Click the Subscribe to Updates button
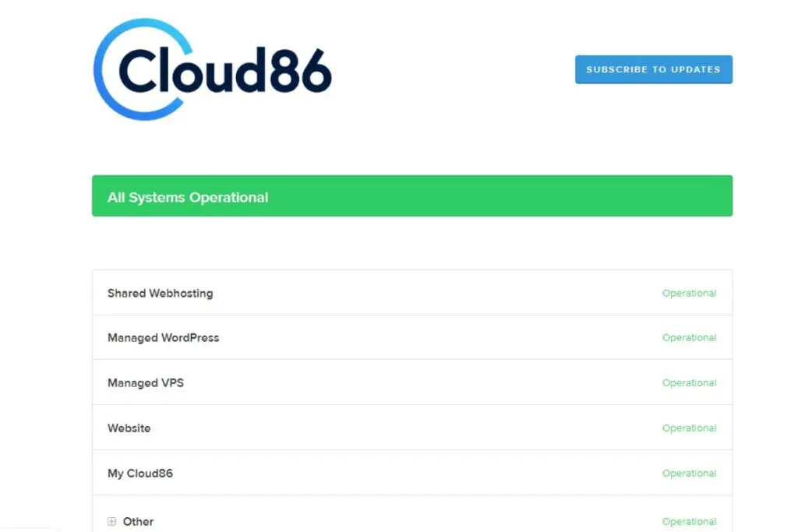 coord(654,69)
